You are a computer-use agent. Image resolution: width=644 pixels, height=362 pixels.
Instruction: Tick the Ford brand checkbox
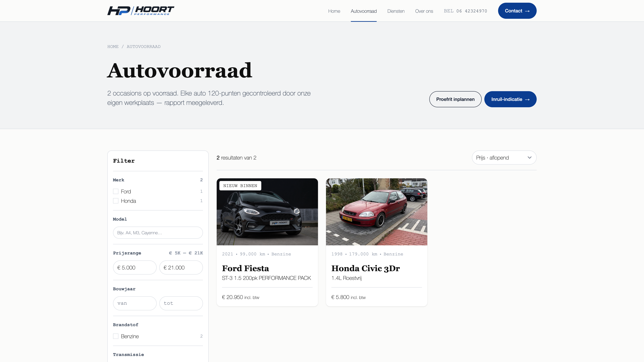[116, 191]
